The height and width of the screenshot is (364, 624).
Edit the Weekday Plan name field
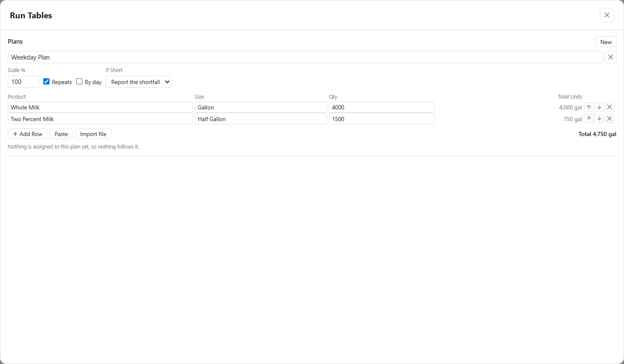(305, 57)
